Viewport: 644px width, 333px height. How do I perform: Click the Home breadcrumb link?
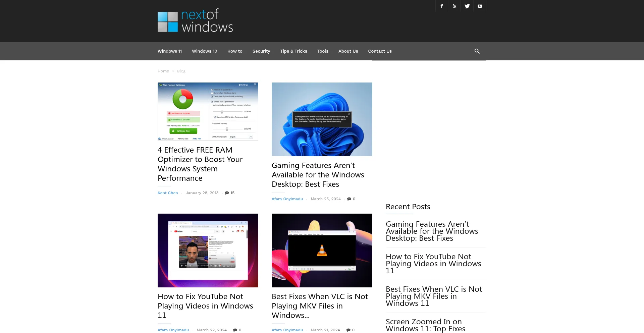pos(163,71)
